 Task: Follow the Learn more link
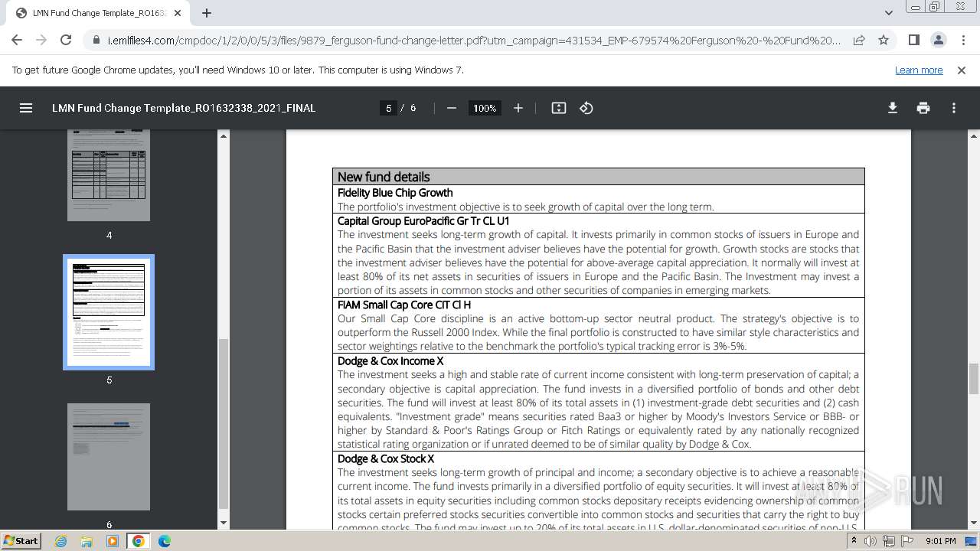pyautogui.click(x=919, y=70)
